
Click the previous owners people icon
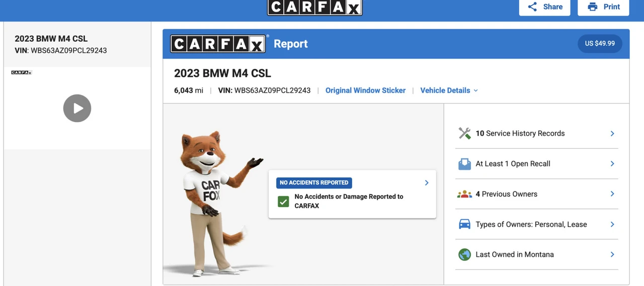(x=464, y=194)
